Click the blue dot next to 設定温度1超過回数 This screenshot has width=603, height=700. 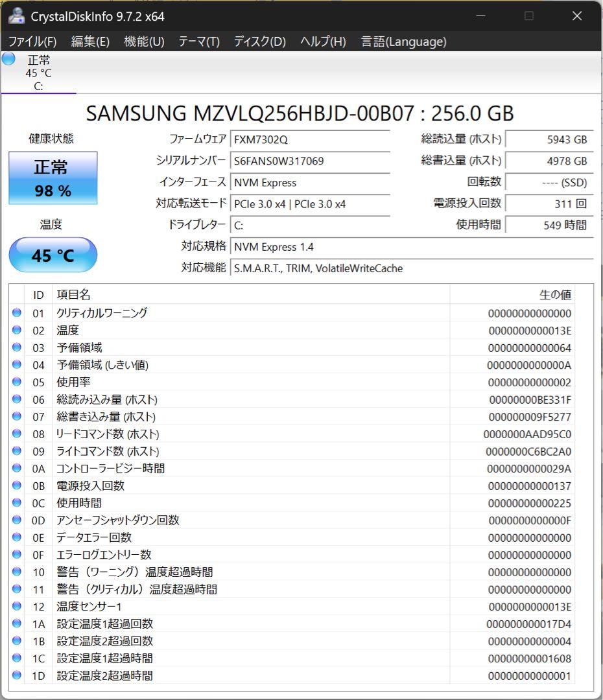click(17, 624)
